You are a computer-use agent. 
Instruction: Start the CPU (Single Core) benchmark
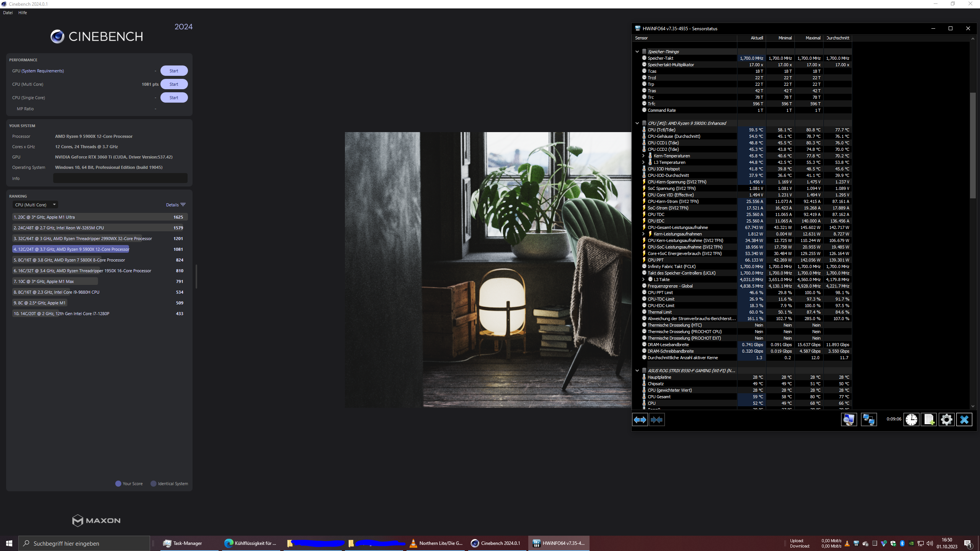point(174,98)
